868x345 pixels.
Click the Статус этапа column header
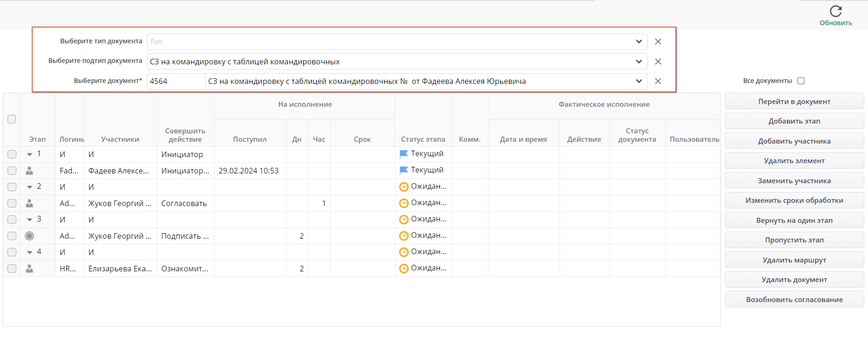[x=423, y=139]
